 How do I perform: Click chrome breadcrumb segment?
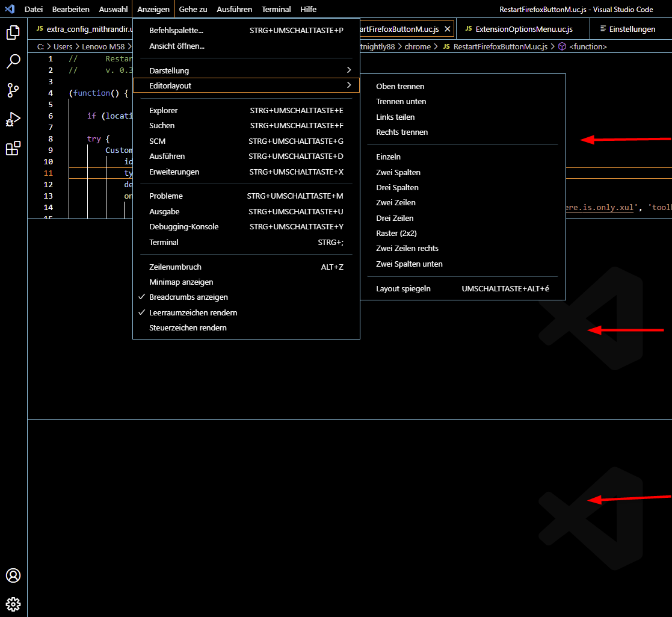point(418,46)
